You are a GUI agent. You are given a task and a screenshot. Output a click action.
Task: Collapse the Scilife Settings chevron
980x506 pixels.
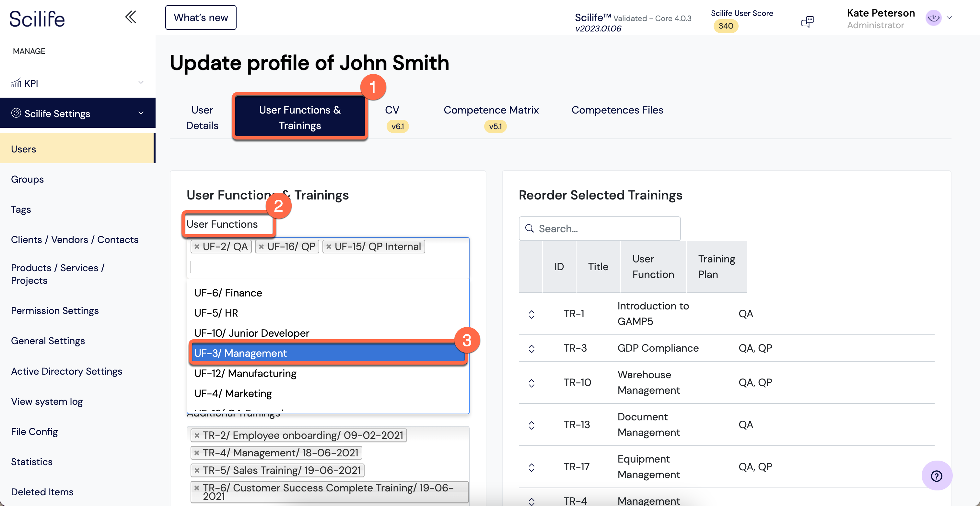141,113
